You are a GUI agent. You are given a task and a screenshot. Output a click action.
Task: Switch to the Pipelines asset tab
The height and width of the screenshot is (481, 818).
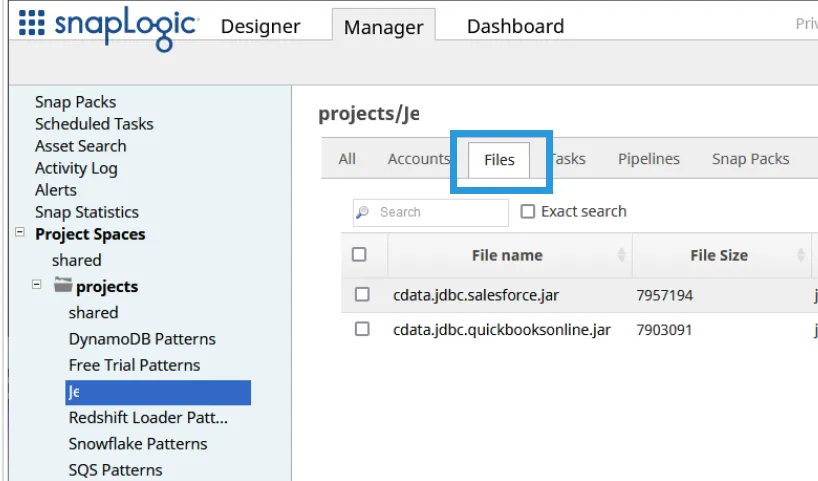[648, 159]
